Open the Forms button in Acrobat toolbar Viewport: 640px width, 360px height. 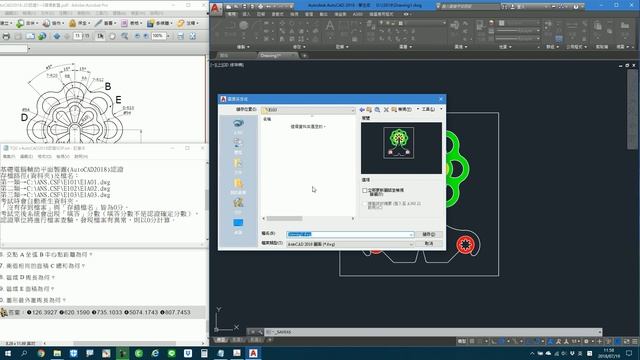[x=131, y=23]
